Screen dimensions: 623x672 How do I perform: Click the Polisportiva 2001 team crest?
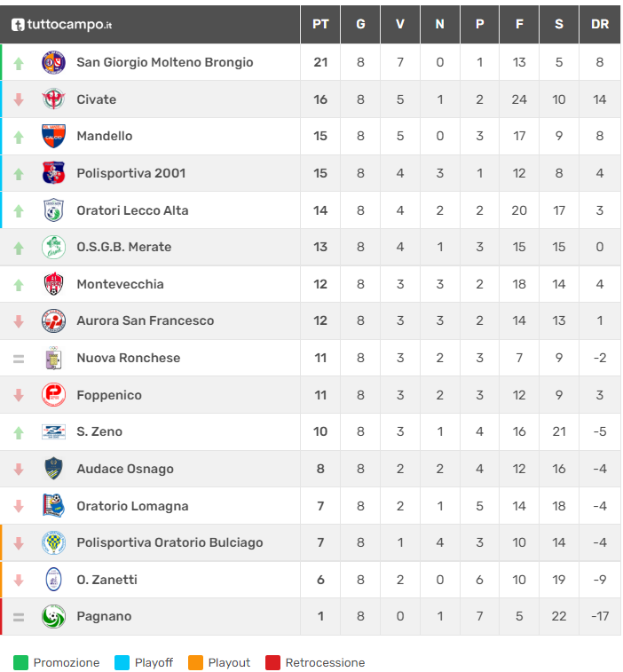(x=54, y=173)
